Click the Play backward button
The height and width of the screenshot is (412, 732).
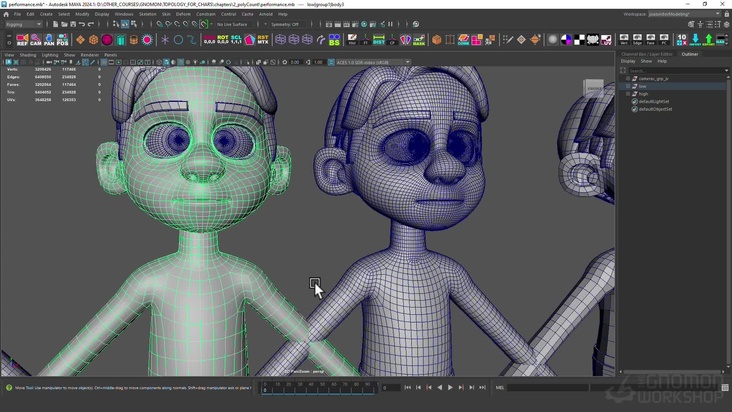click(439, 387)
